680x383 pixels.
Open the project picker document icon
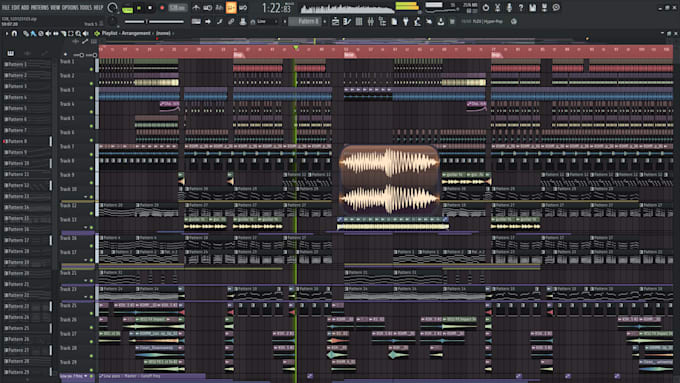click(x=394, y=21)
